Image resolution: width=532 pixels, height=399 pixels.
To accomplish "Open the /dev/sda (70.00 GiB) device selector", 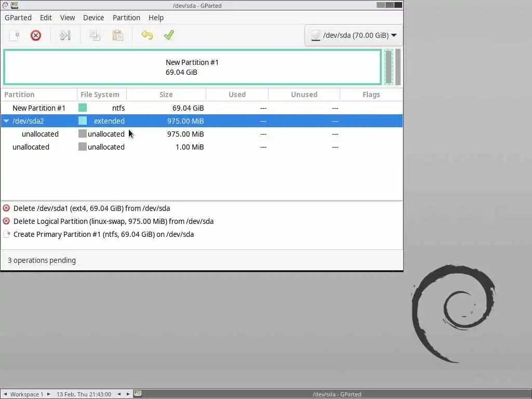I will [353, 35].
